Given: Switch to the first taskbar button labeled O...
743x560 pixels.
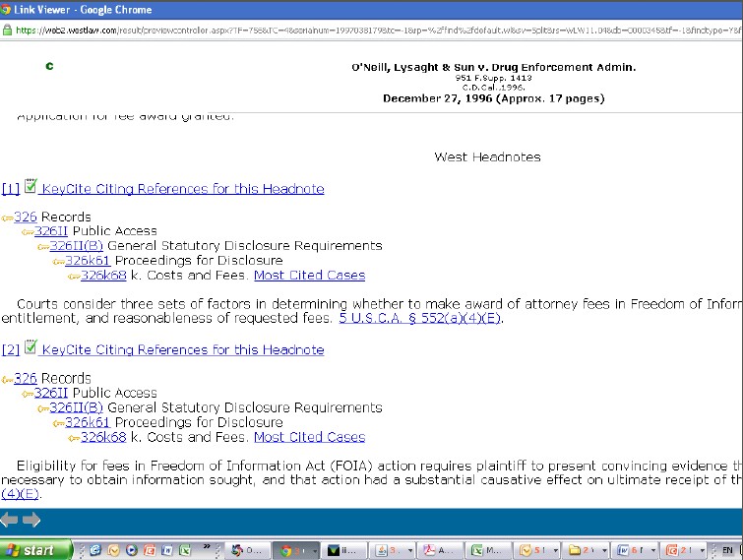Looking at the screenshot, I should (249, 550).
